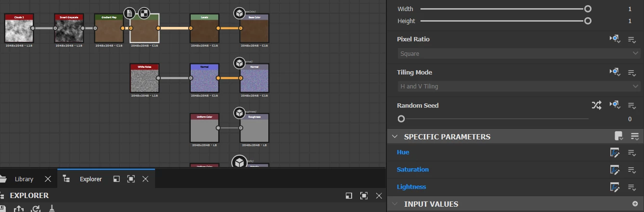Viewport: 644px width, 212px height.
Task: Click the Random Seed value field
Action: pos(630,119)
